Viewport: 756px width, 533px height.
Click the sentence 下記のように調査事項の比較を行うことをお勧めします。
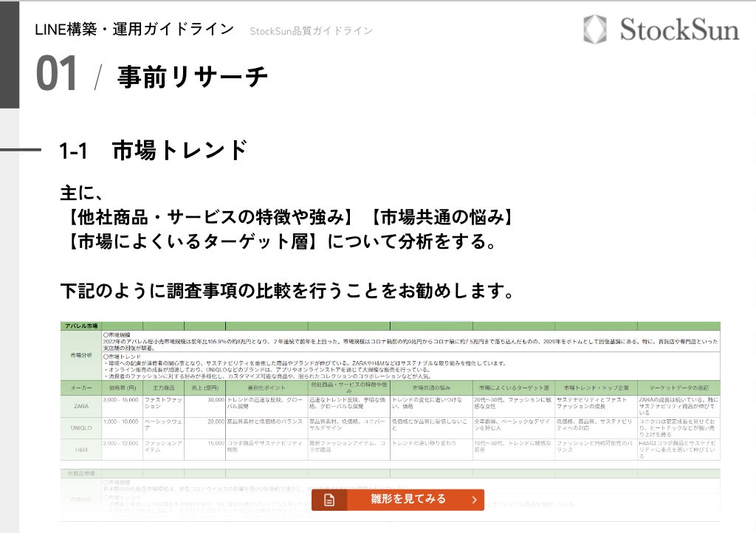[x=287, y=291]
